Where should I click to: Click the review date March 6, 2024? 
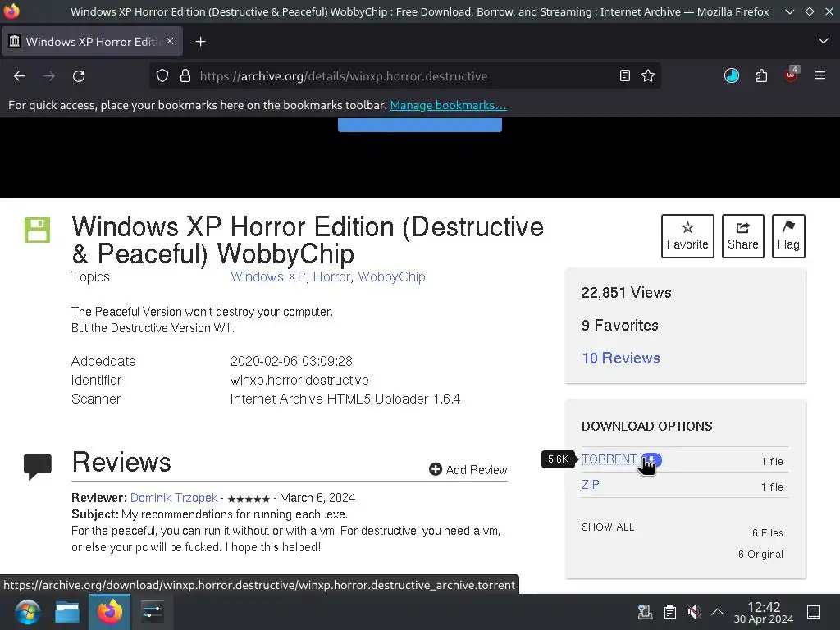pos(317,498)
